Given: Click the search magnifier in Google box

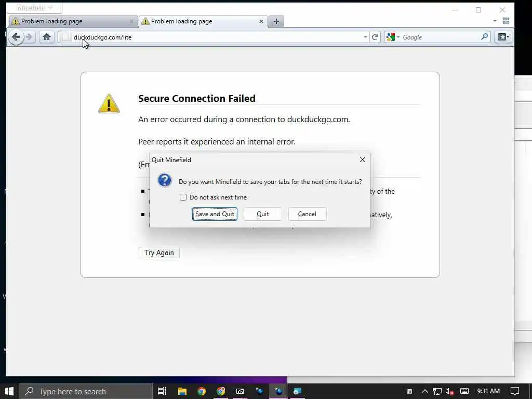Looking at the screenshot, I should (485, 37).
